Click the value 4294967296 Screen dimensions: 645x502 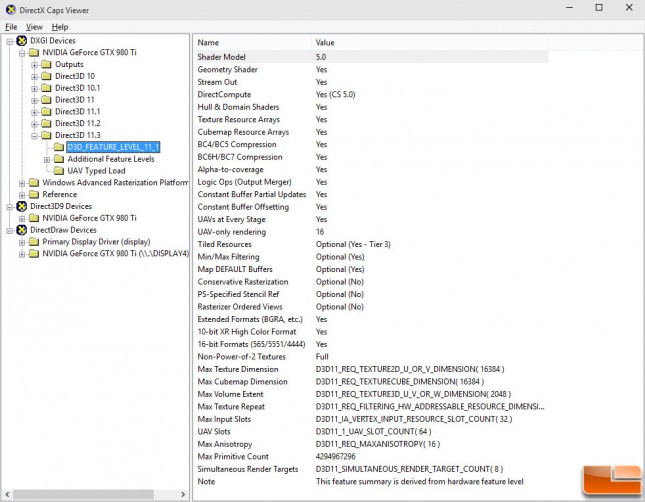(x=335, y=457)
